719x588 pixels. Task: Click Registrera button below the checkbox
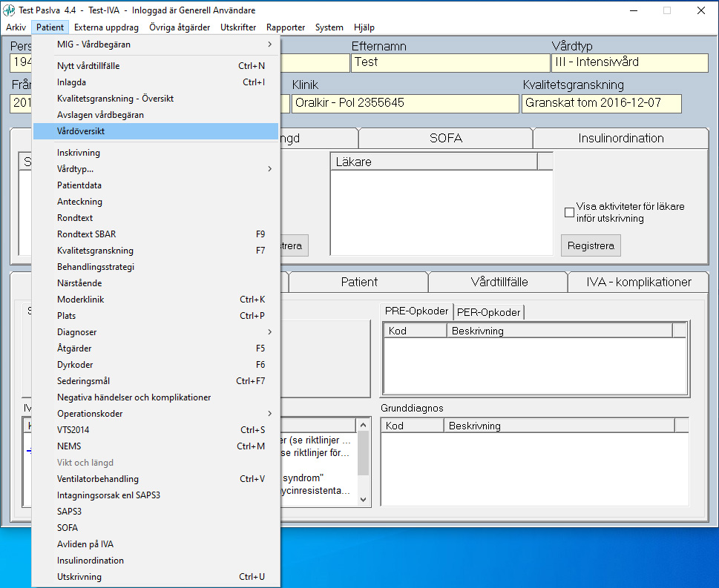[591, 245]
